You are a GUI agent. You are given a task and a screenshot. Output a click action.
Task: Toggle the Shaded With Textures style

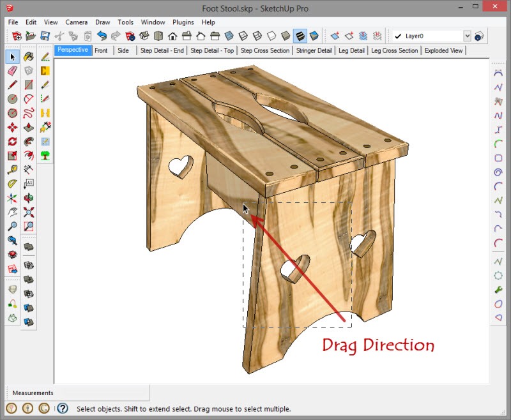tap(300, 36)
